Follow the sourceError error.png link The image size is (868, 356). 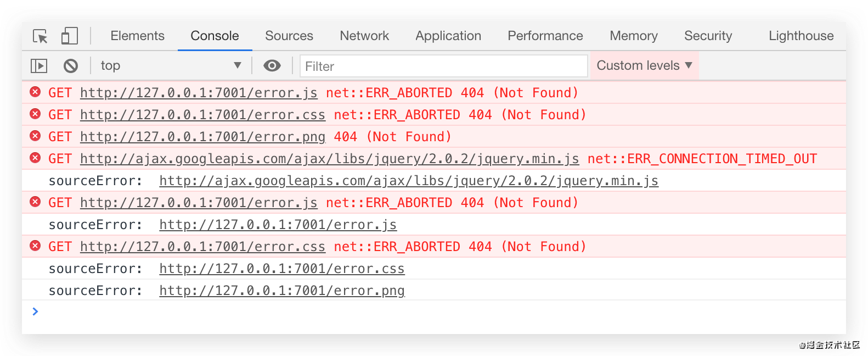tap(282, 291)
